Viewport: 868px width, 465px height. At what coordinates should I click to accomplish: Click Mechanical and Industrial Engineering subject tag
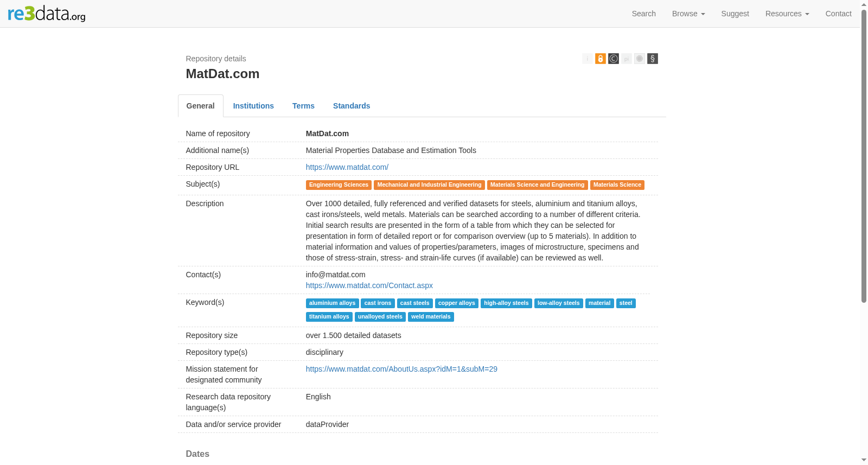pos(429,185)
